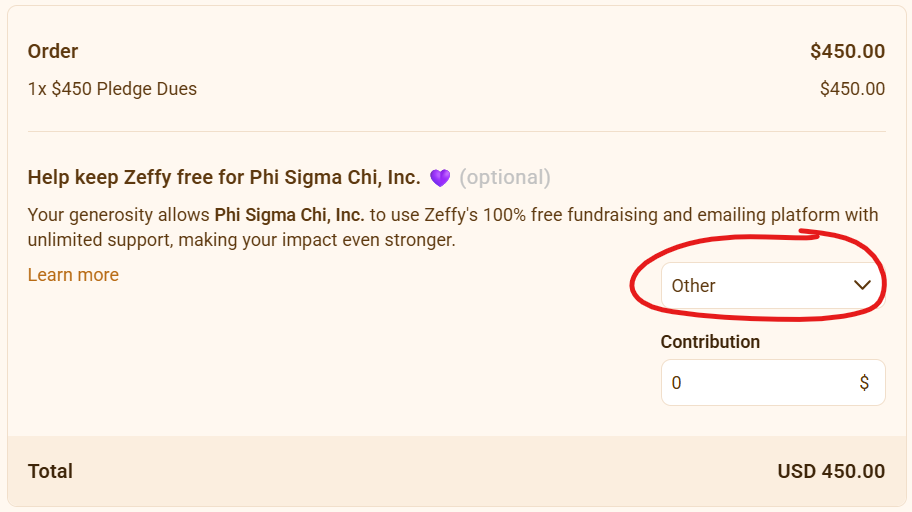Image resolution: width=912 pixels, height=512 pixels.
Task: Click the Pledge Dues price of $450.00
Action: click(x=852, y=89)
